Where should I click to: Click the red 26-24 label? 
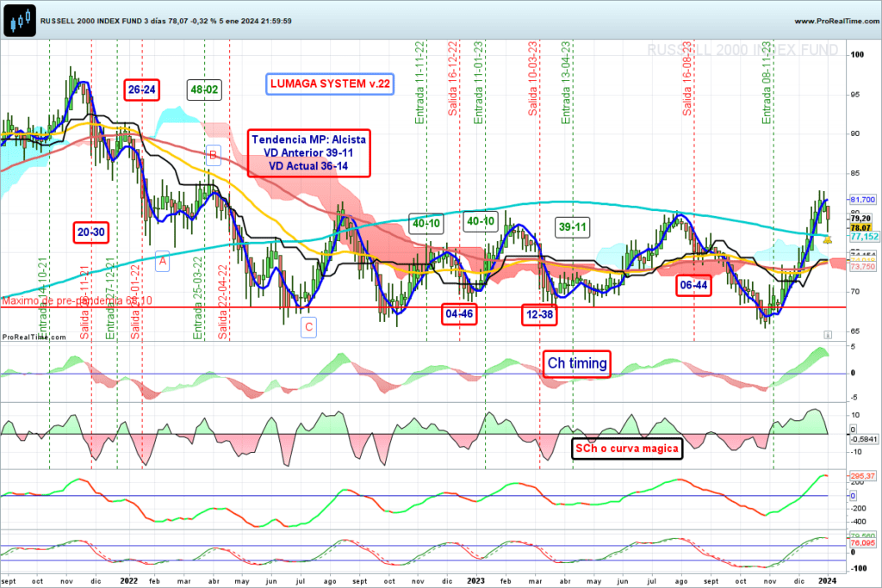click(142, 90)
